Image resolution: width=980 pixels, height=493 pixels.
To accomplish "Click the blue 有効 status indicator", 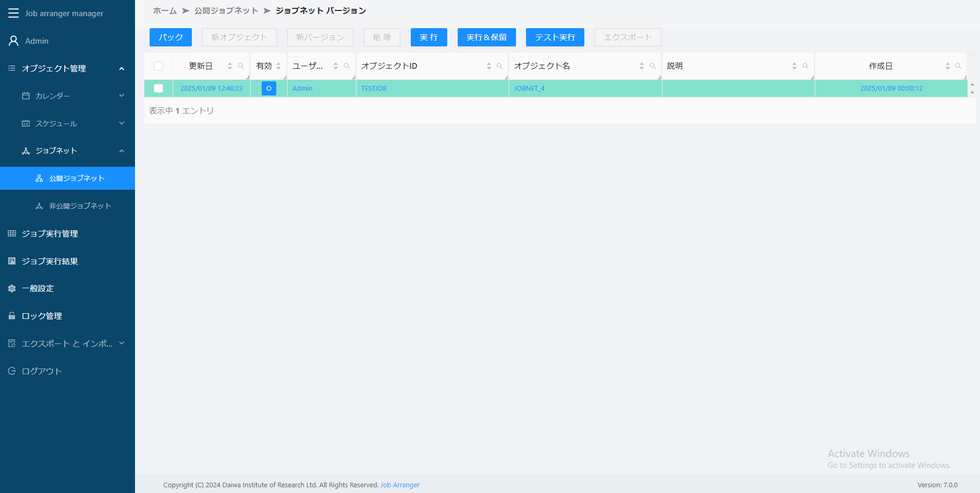I will [268, 89].
